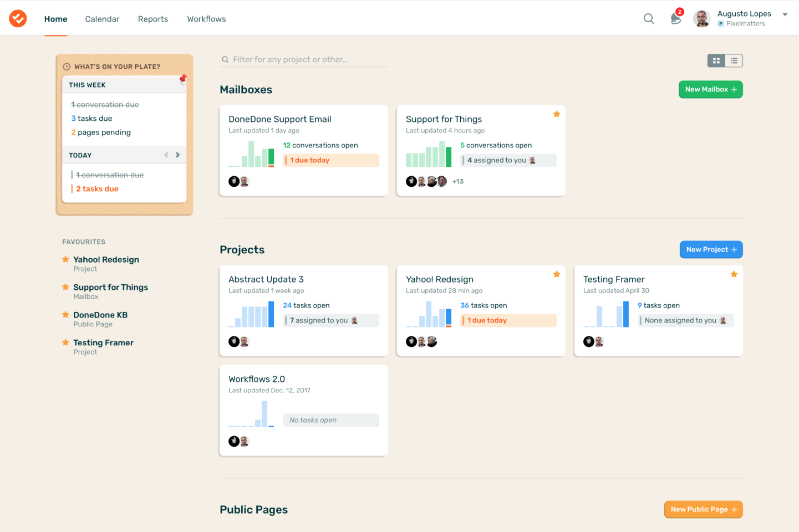Click the New Mailbox button
The height and width of the screenshot is (532, 799).
(710, 90)
